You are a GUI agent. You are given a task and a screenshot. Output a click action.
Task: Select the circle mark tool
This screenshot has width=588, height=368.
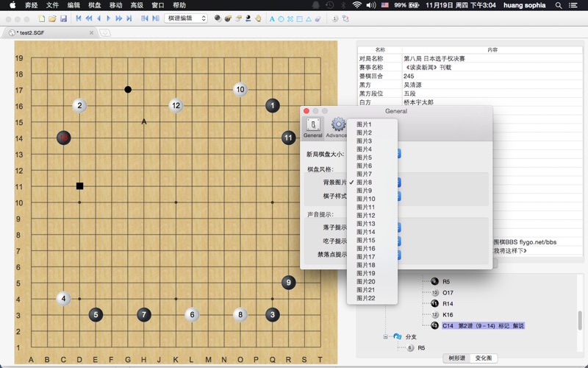pyautogui.click(x=281, y=19)
